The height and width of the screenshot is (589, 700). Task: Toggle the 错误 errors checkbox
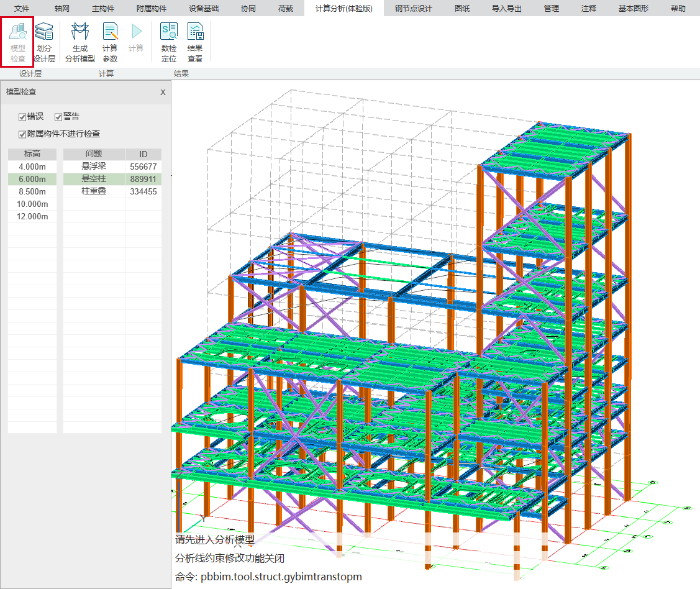(22, 117)
